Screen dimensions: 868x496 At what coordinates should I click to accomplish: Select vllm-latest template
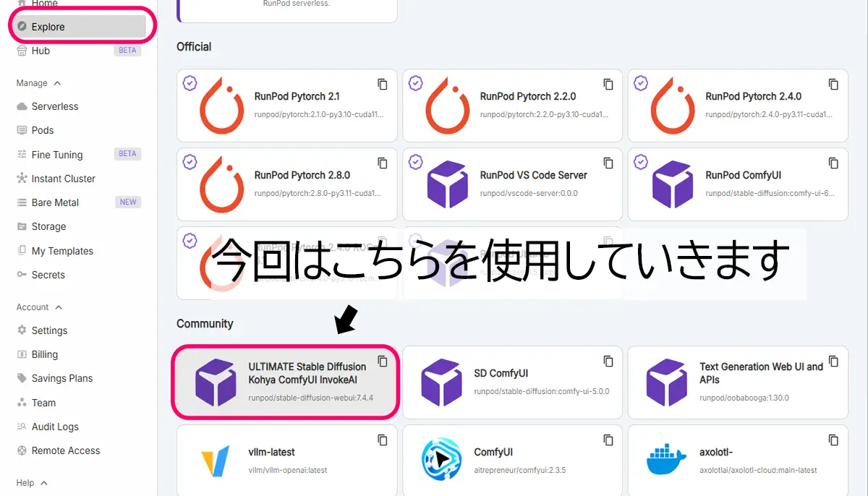286,461
